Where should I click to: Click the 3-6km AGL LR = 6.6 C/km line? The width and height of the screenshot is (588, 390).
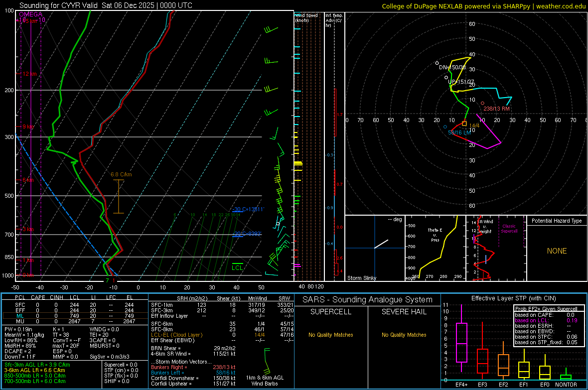tap(34, 370)
